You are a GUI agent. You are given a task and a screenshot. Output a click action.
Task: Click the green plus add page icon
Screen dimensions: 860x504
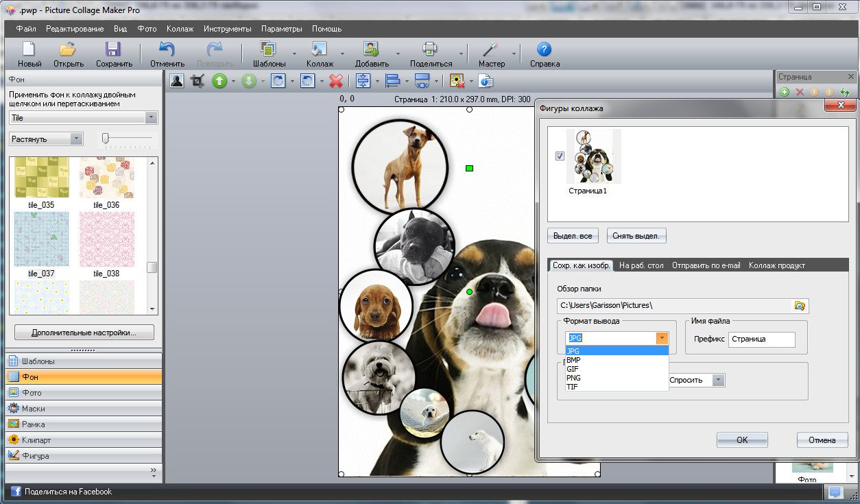pyautogui.click(x=785, y=92)
